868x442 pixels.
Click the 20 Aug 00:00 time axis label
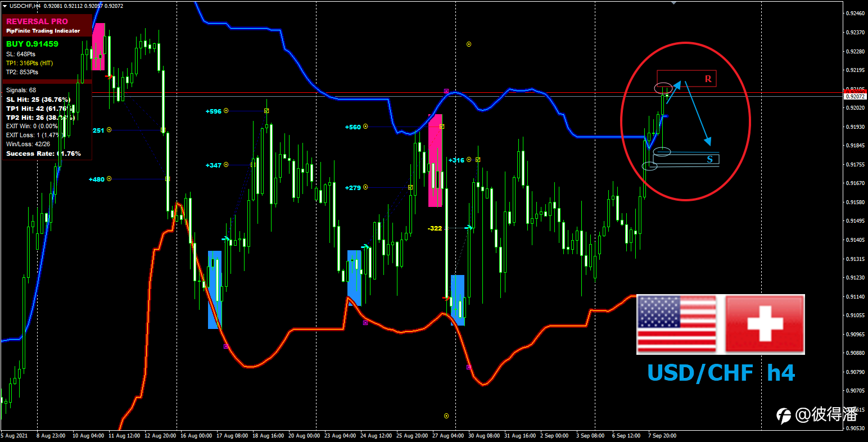[x=304, y=436]
